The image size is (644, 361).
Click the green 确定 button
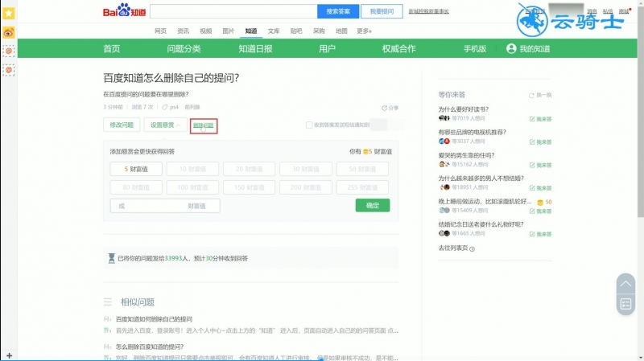coord(373,205)
